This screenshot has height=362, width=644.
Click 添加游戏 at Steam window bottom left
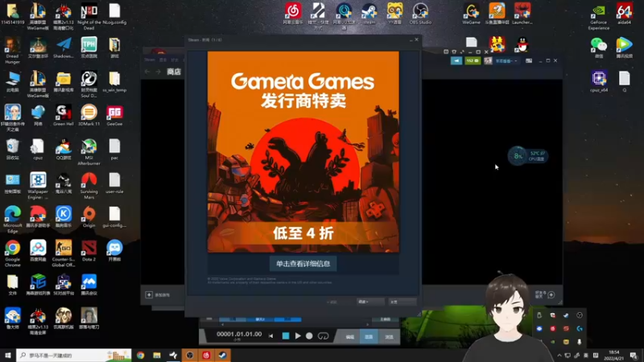pos(158,294)
